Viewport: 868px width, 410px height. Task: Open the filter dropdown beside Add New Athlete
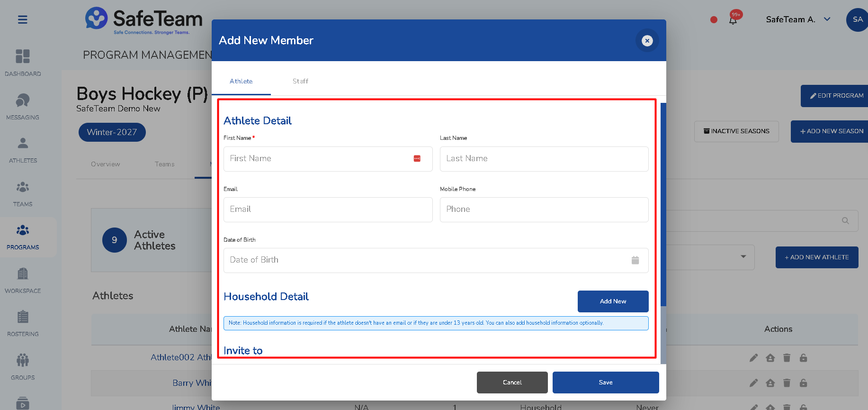coord(743,257)
